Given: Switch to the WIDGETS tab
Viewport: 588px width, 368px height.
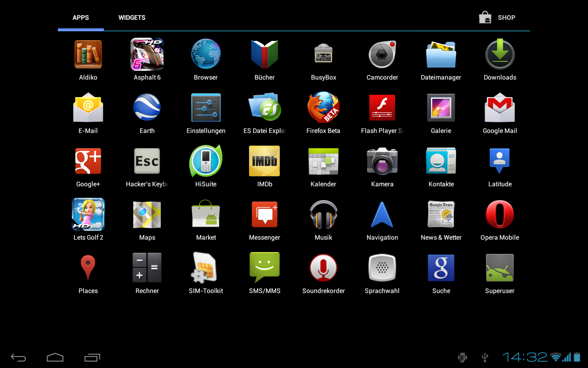Looking at the screenshot, I should coord(132,17).
